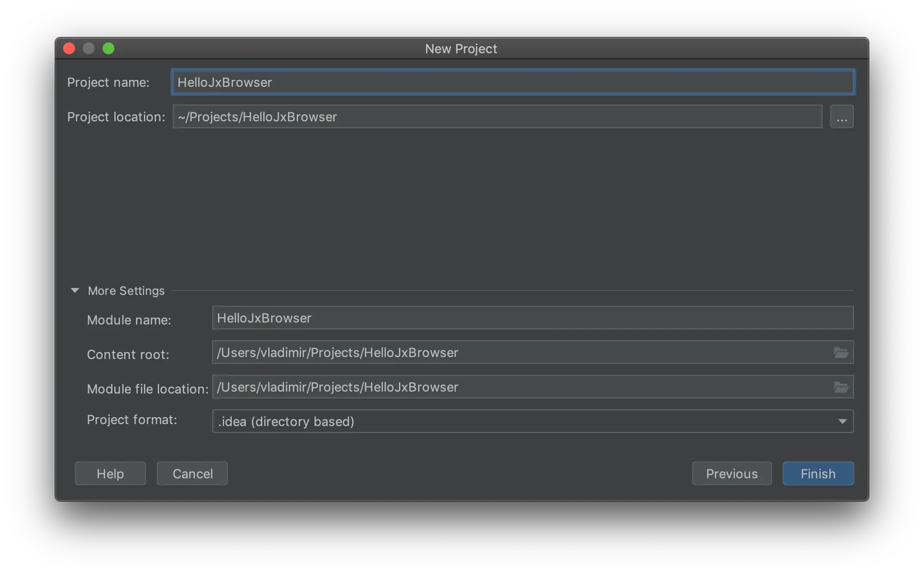Select the 'Project format:' label
The image size is (924, 574).
[x=132, y=420]
